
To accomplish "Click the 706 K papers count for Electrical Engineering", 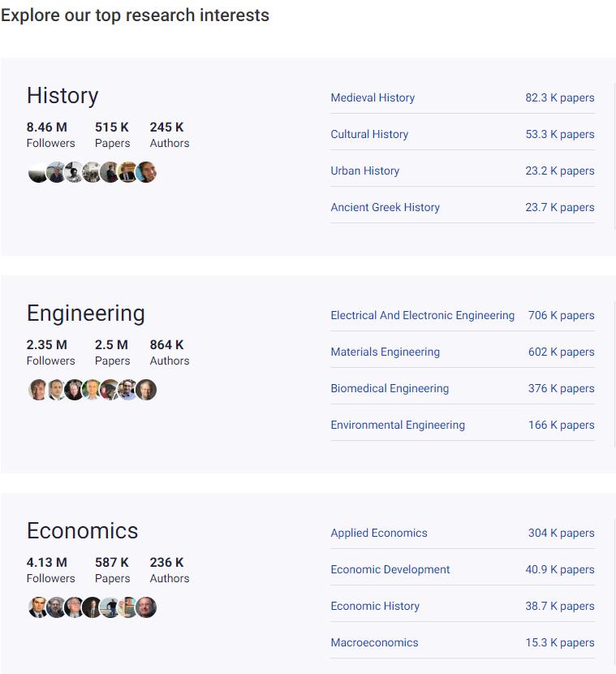I will 561,315.
